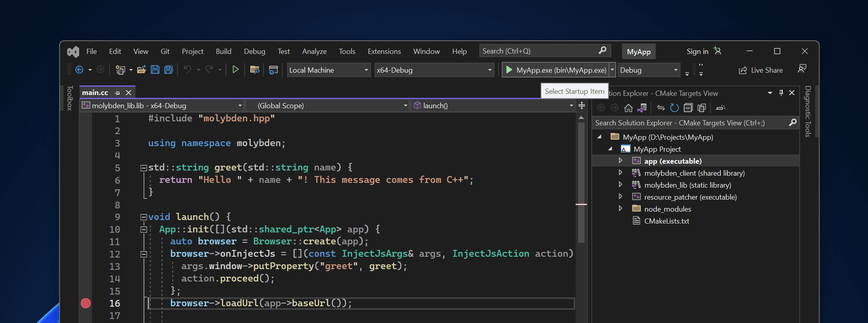This screenshot has width=868, height=323.
Task: Open the launch() member dropdown
Action: coord(493,105)
